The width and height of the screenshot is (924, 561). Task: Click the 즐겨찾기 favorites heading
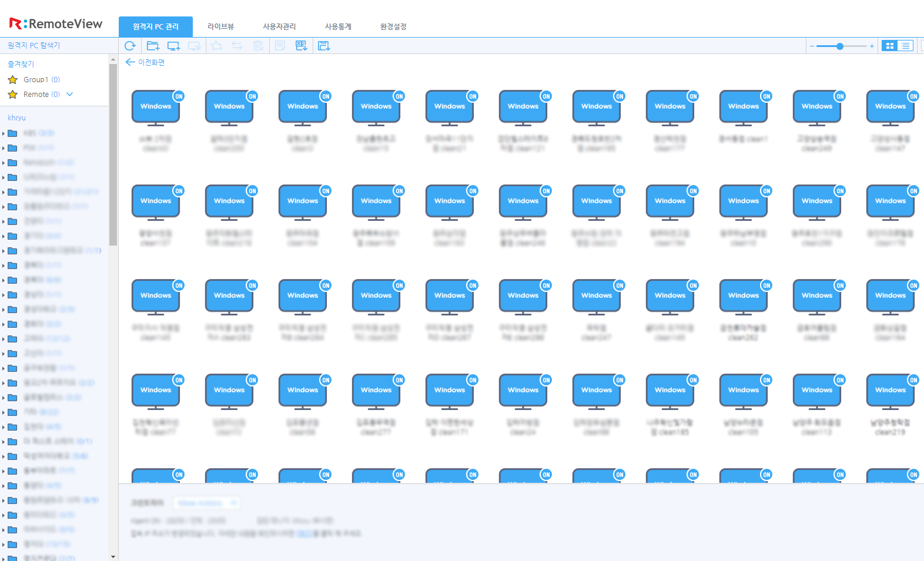tap(21, 64)
